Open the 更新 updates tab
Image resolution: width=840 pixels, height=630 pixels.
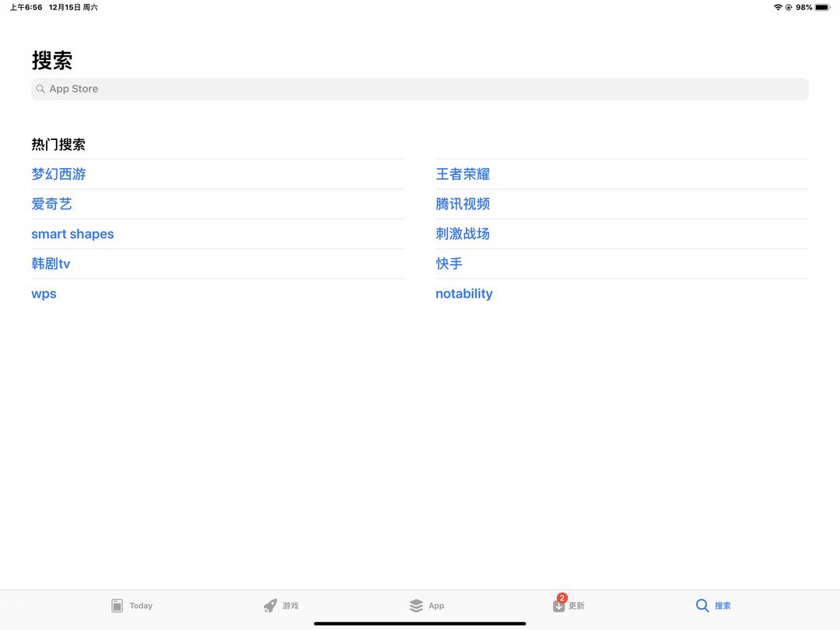pos(569,605)
